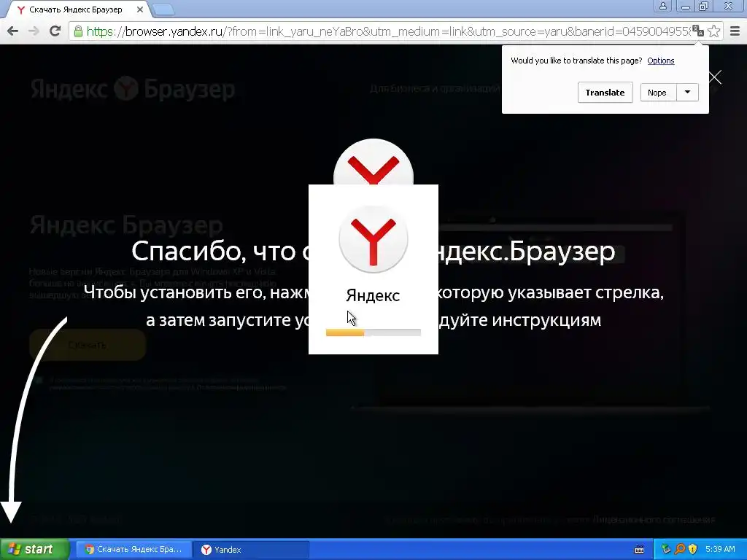Viewport: 747px width, 560px height.
Task: Open the Options link in the translate popup
Action: 660,61
